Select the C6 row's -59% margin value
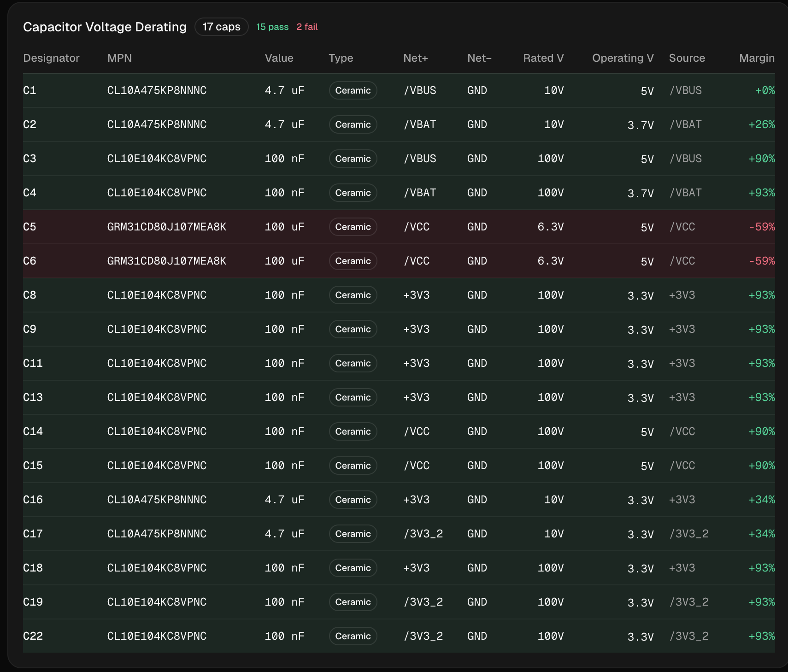Image resolution: width=788 pixels, height=672 pixels. pos(762,261)
